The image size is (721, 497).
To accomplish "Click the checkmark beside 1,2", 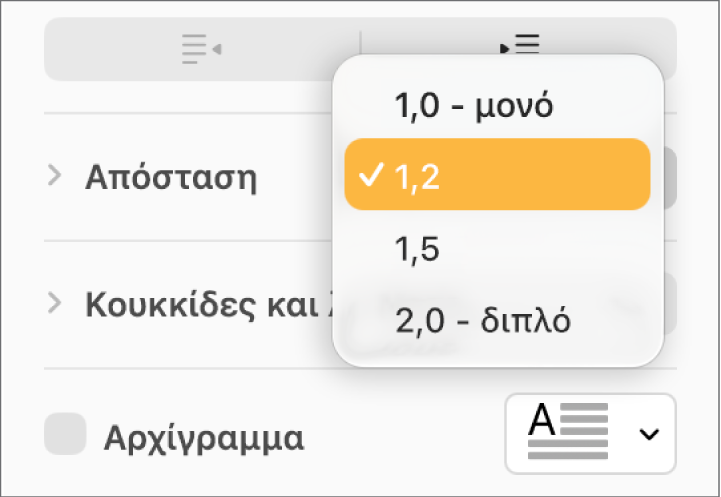I will (372, 175).
